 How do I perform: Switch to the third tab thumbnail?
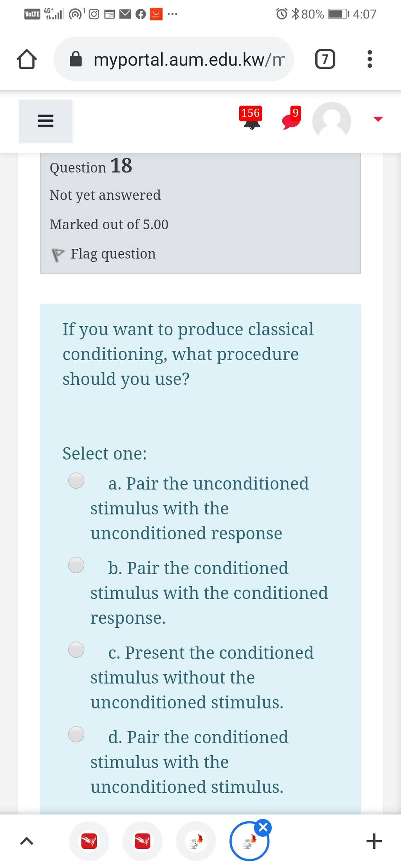[x=196, y=841]
